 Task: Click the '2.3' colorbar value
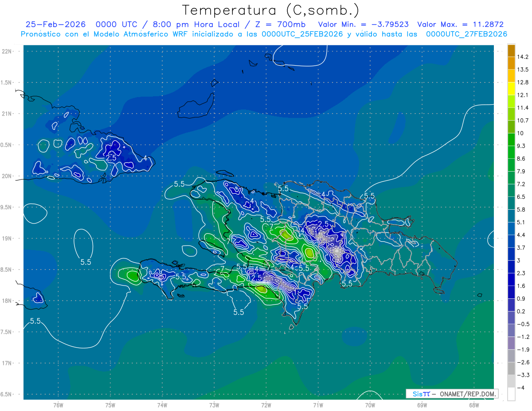tap(521, 273)
